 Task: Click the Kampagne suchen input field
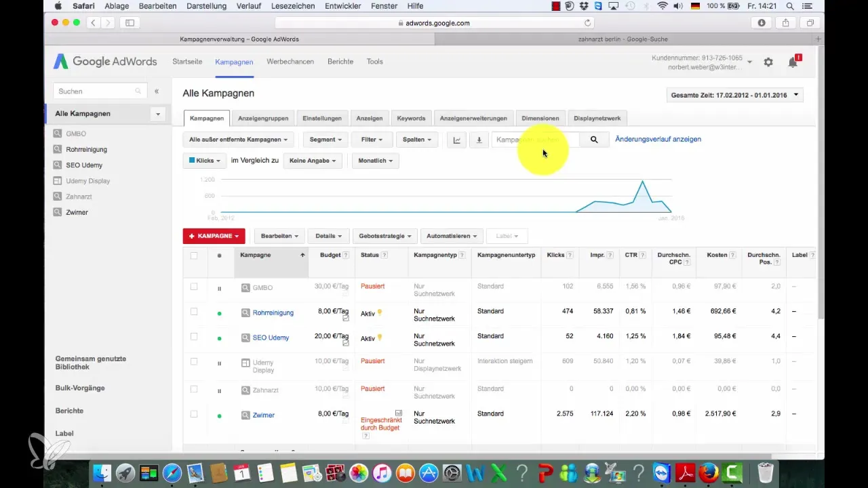coord(536,140)
